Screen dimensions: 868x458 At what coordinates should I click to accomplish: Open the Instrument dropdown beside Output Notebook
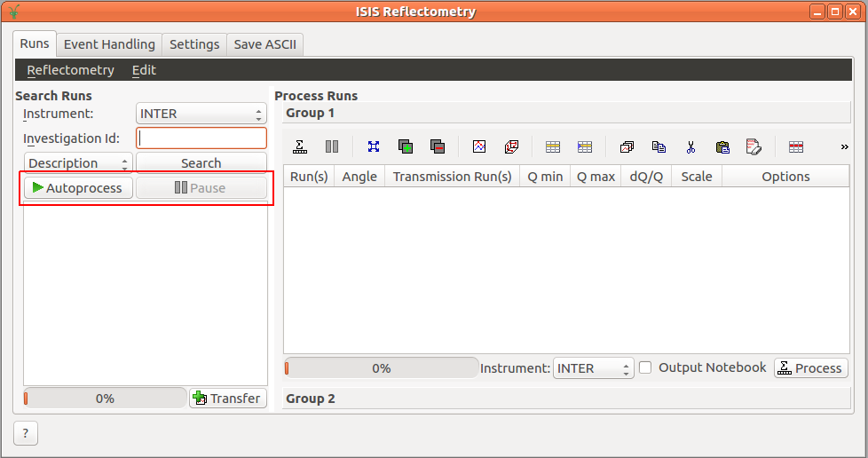[x=593, y=368]
